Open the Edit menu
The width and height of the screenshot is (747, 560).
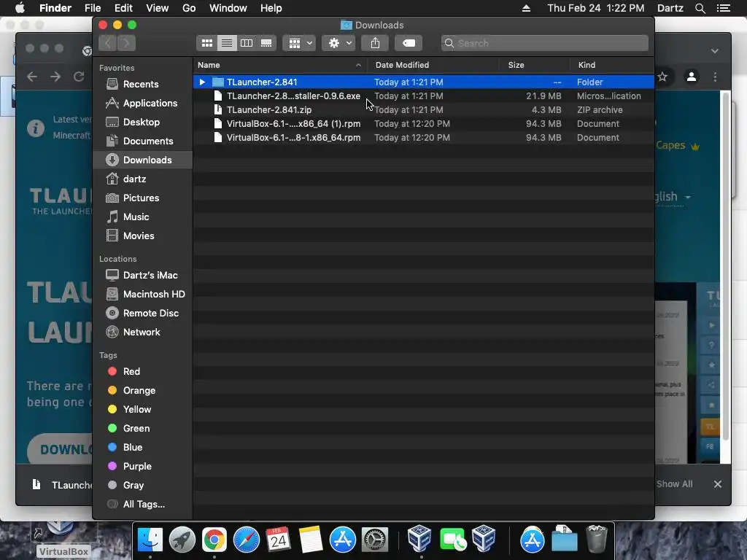(123, 8)
